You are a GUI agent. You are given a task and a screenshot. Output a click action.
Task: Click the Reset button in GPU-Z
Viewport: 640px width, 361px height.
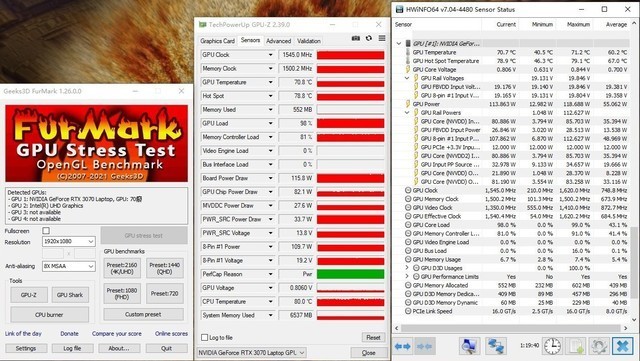coord(373,337)
